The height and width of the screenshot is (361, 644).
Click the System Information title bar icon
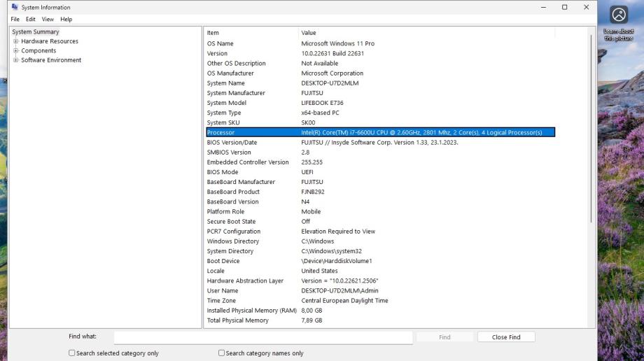click(15, 7)
